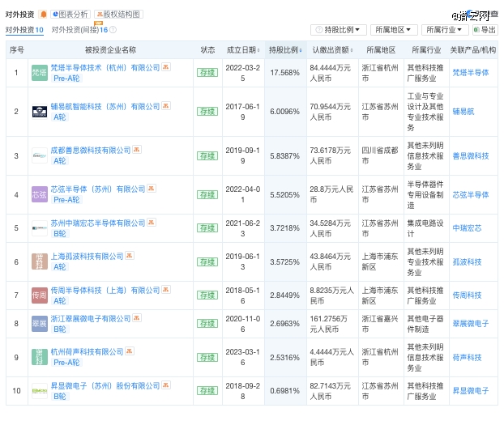Click the 存续 status badge for 辅易航智能科技

tap(207, 112)
